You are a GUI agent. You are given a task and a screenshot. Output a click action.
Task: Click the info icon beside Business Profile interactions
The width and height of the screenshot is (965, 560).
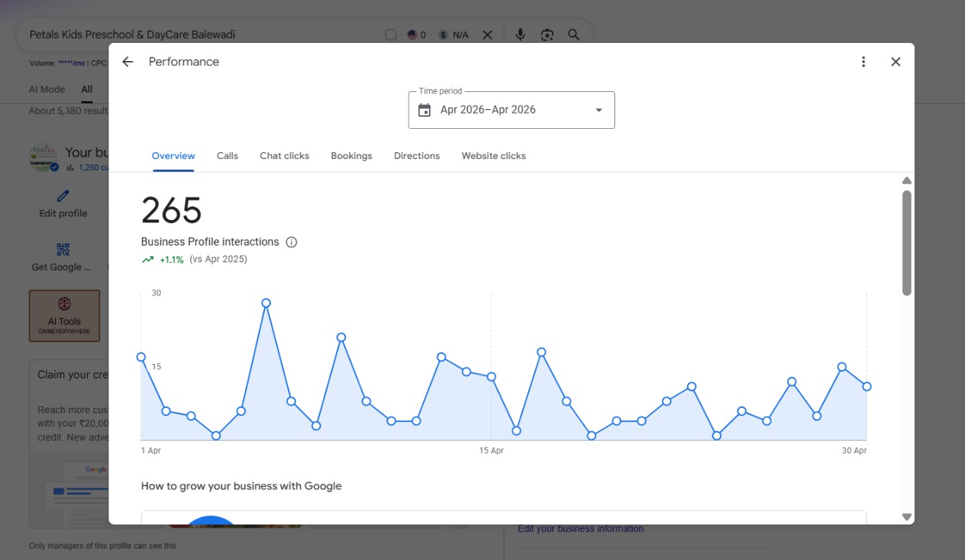(292, 242)
